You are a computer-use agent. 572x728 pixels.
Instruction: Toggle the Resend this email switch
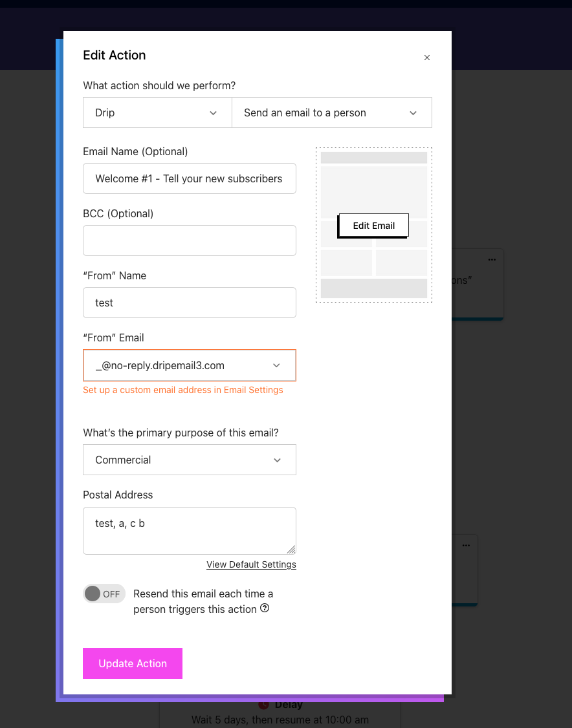pos(104,594)
